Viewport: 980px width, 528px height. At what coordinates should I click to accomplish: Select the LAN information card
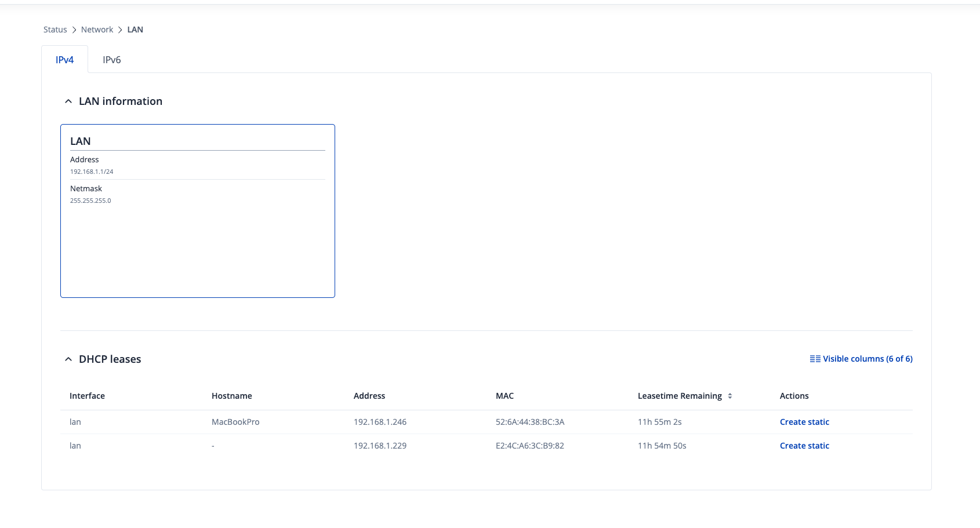point(197,243)
